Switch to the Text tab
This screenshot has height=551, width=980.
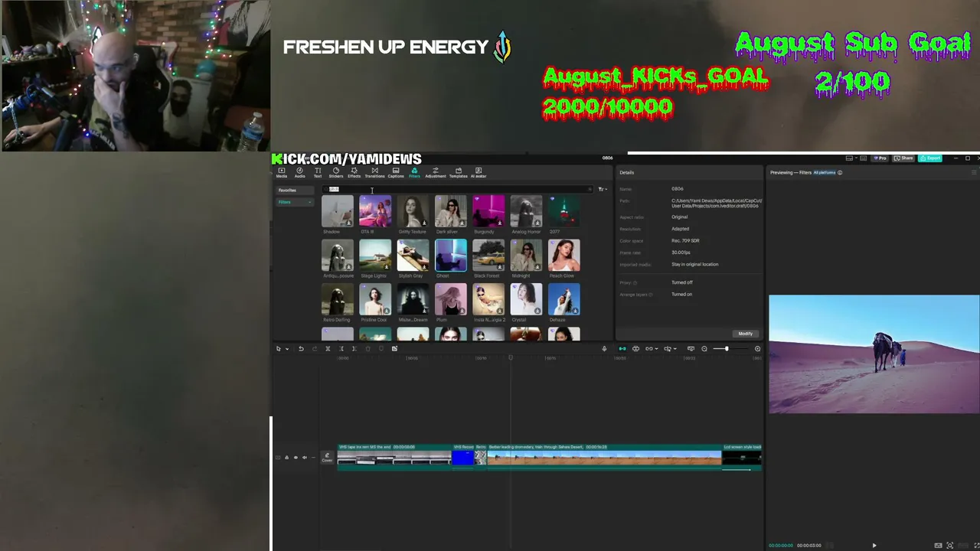tap(318, 172)
